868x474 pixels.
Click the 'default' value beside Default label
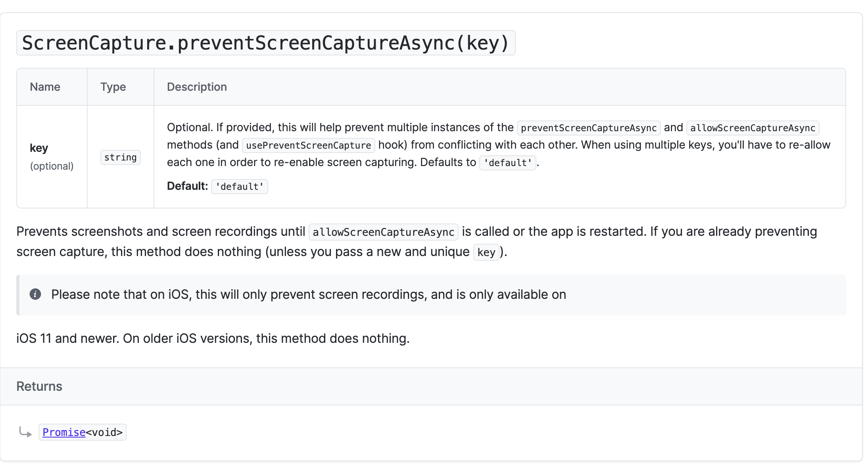(x=239, y=187)
